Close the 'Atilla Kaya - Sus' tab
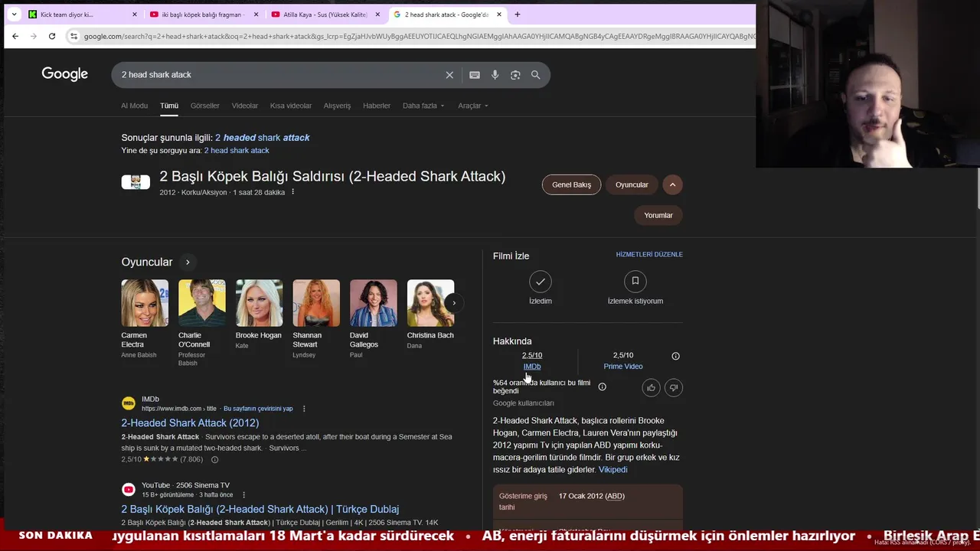 coord(378,15)
